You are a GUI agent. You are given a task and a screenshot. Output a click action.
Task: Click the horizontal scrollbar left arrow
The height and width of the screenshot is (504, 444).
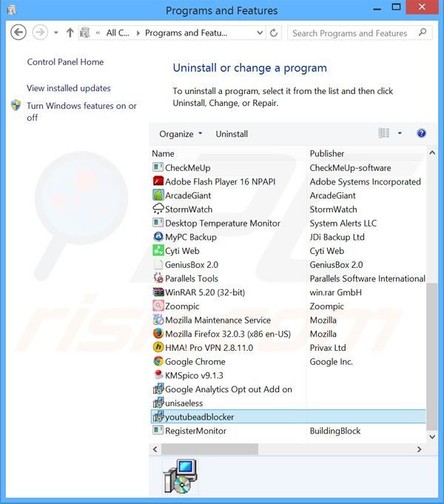(155, 449)
